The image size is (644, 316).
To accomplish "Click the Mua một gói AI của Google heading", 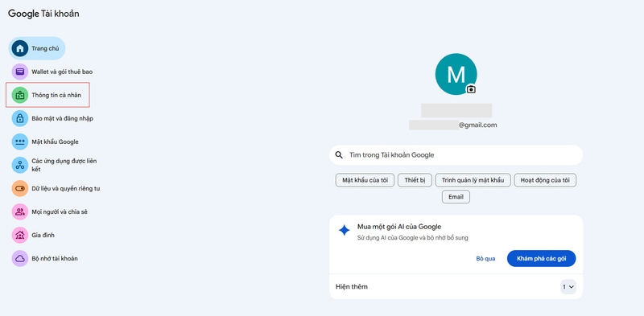I will (x=399, y=227).
